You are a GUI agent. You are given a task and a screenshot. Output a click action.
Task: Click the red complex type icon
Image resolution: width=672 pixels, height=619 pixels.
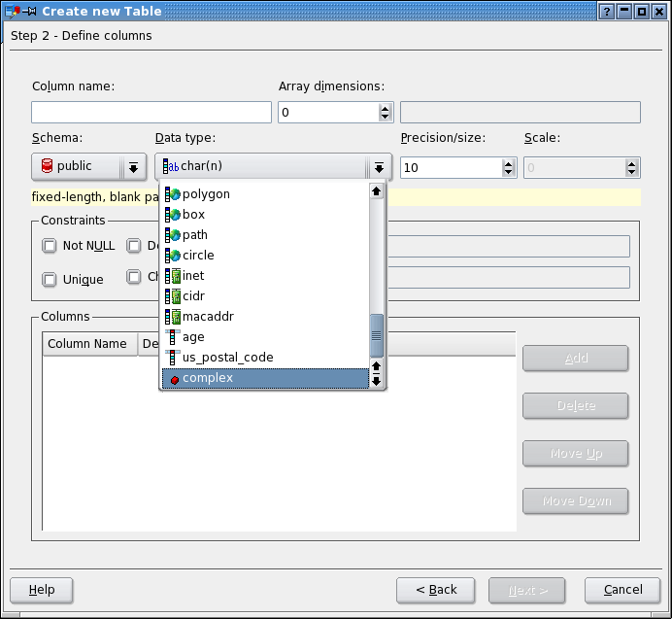(174, 379)
